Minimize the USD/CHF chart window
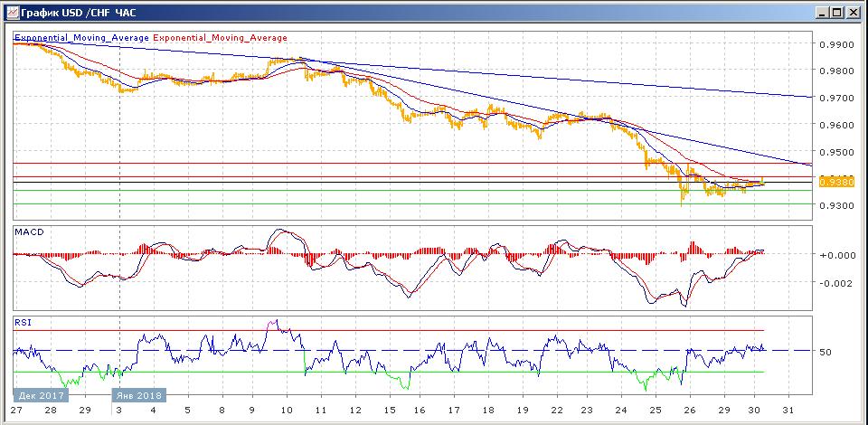 click(821, 12)
